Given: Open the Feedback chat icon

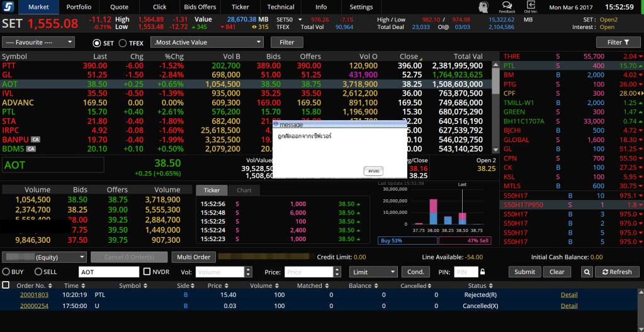Looking at the screenshot, I should click(x=507, y=7).
